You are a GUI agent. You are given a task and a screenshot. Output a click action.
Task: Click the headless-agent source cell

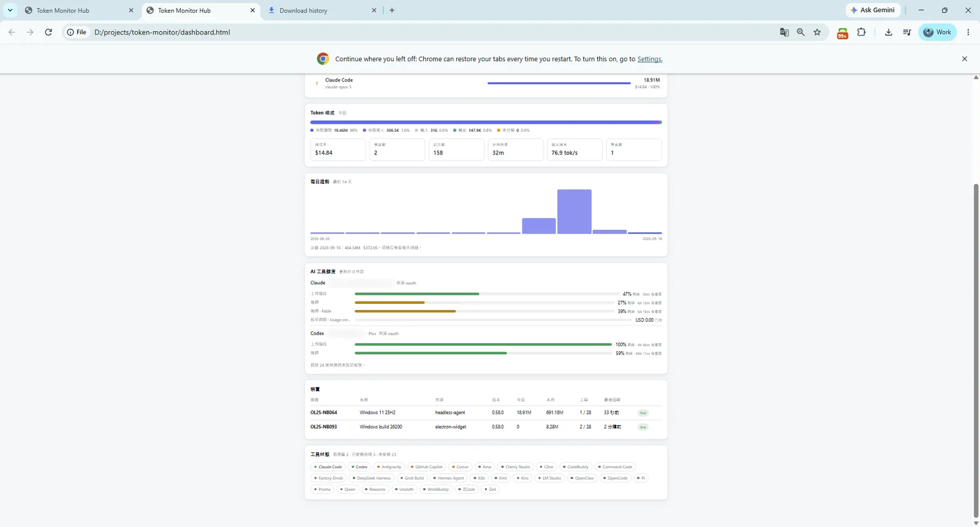coord(450,412)
